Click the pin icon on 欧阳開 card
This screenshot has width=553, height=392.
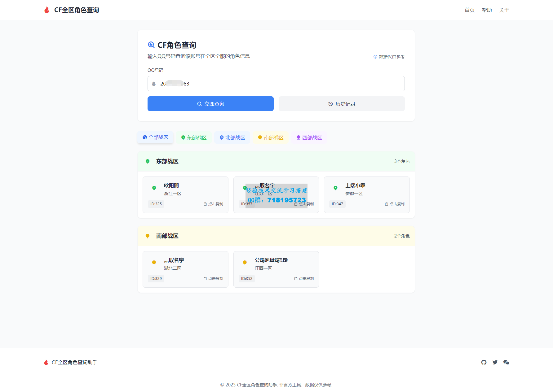pyautogui.click(x=154, y=188)
